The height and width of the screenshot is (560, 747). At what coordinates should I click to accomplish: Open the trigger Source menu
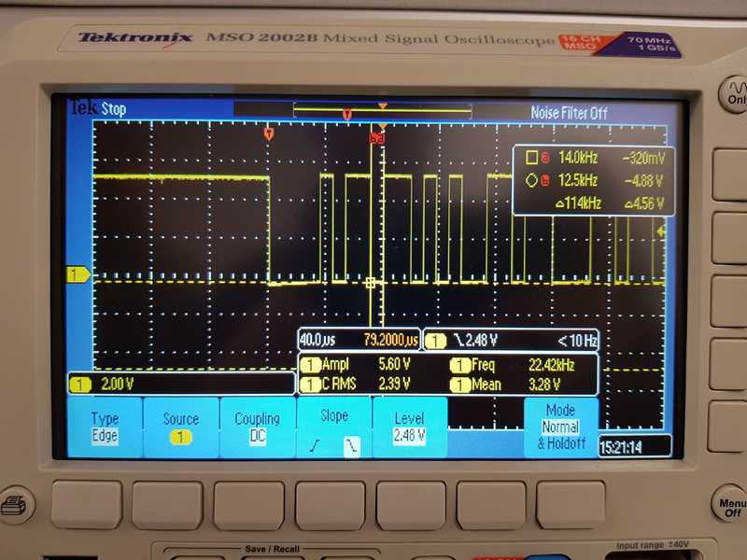181,427
